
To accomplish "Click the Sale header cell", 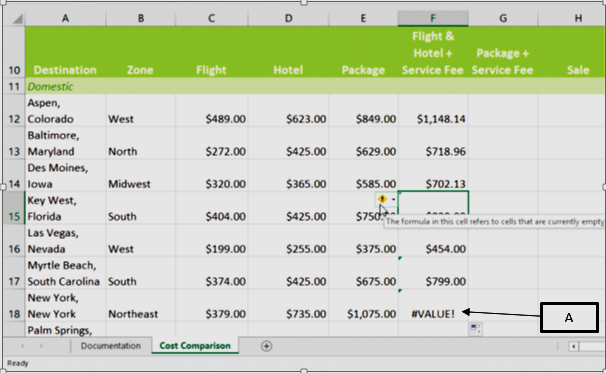I will click(x=572, y=52).
